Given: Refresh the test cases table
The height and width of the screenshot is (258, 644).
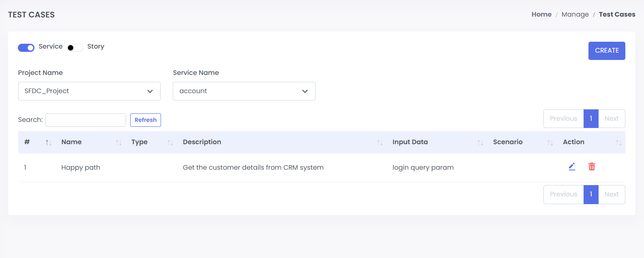Looking at the screenshot, I should click(146, 120).
